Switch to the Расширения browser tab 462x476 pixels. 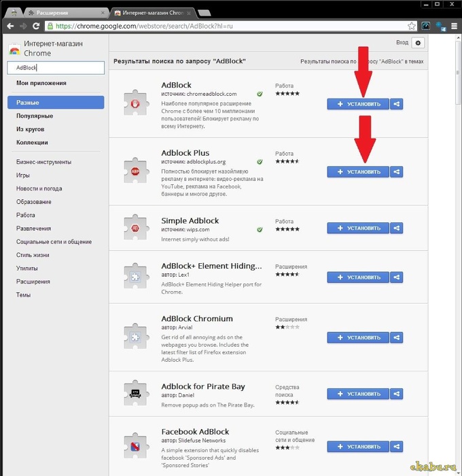(65, 13)
